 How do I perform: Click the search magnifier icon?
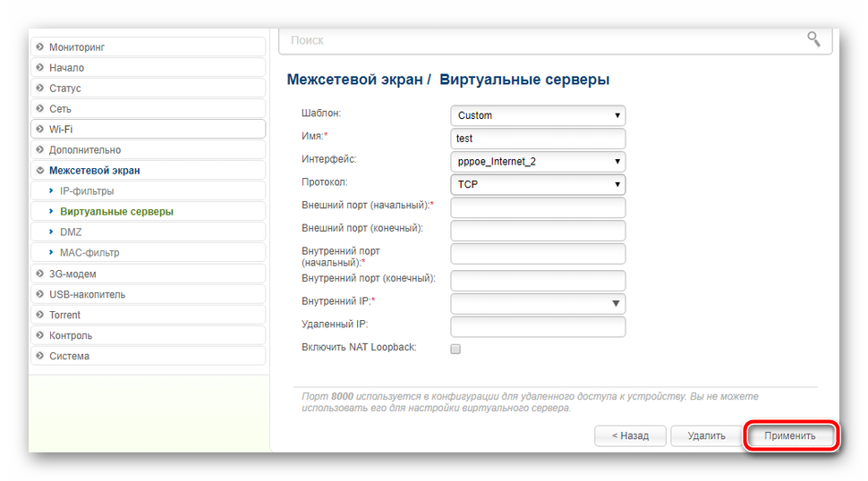pos(813,38)
